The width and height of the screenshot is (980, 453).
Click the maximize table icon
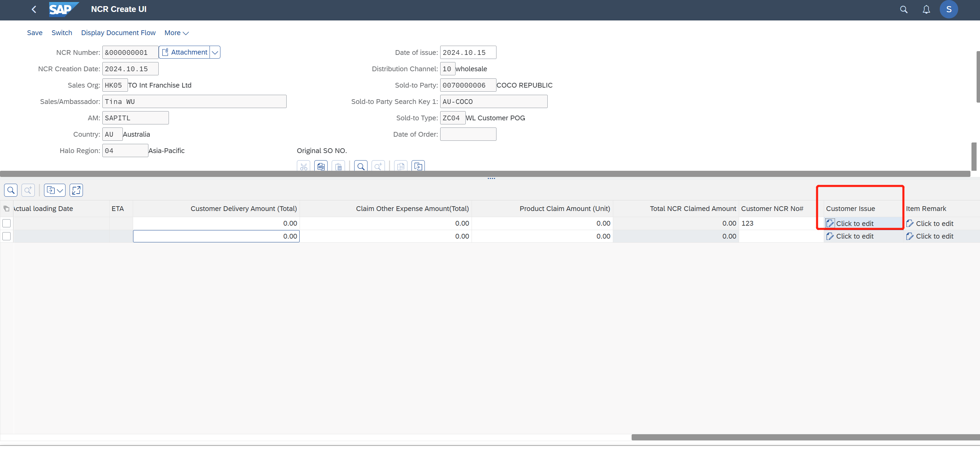[x=76, y=190]
